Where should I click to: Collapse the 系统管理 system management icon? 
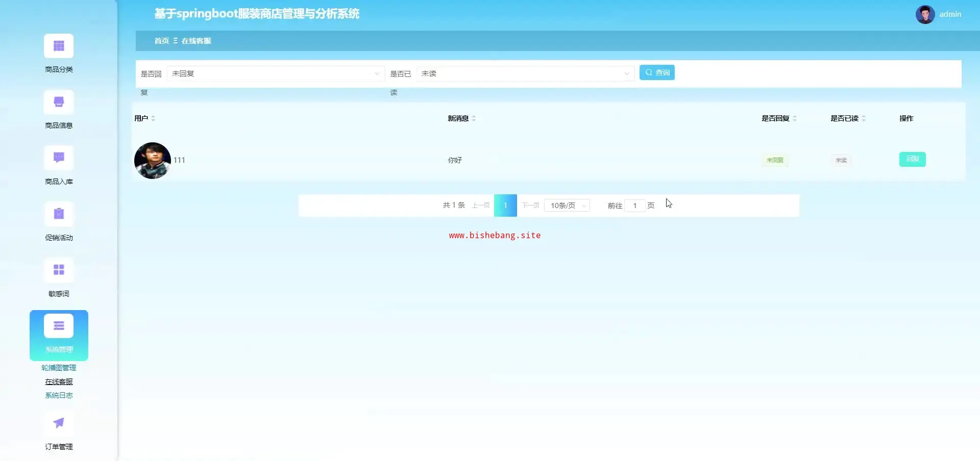click(x=59, y=326)
